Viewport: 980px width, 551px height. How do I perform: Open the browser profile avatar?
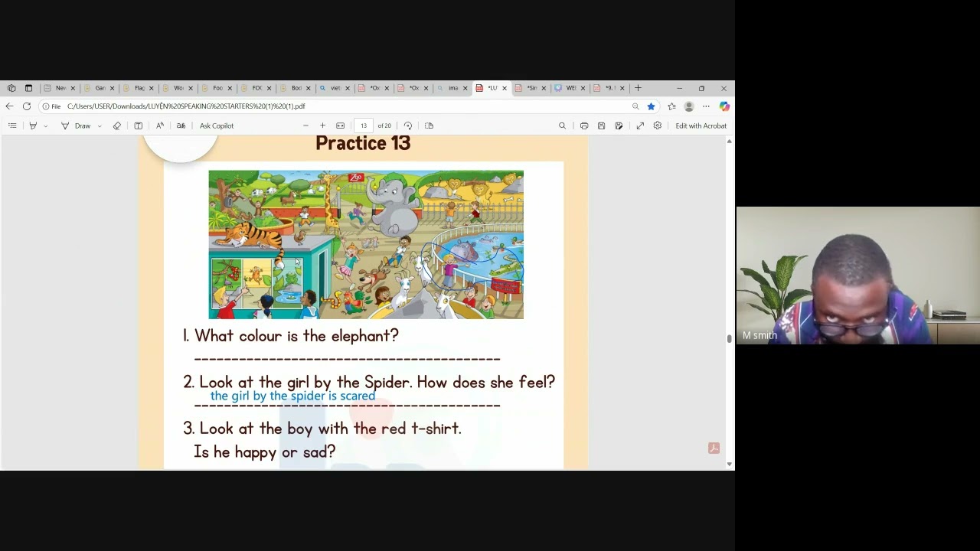(689, 106)
